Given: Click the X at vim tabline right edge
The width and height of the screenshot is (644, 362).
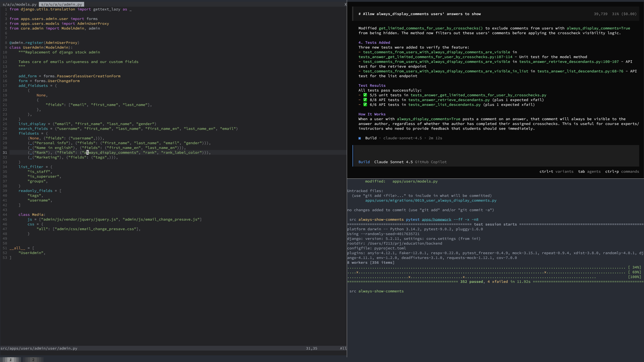Looking at the screenshot, I should [345, 5].
